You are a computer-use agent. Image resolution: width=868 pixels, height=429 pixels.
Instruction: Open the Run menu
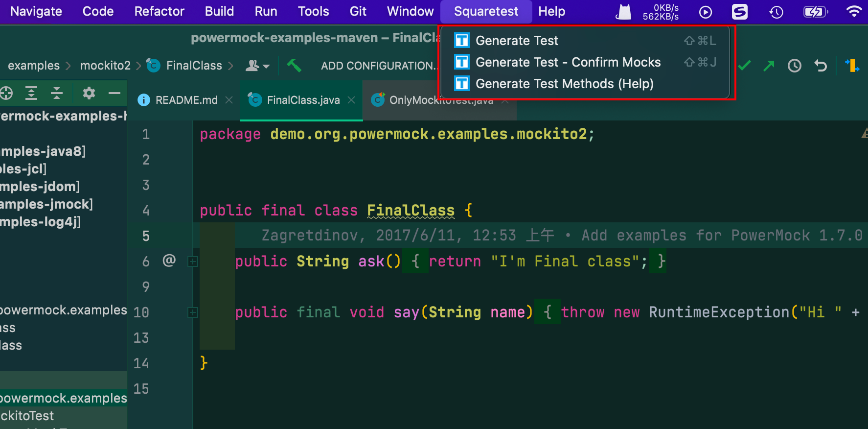point(266,11)
